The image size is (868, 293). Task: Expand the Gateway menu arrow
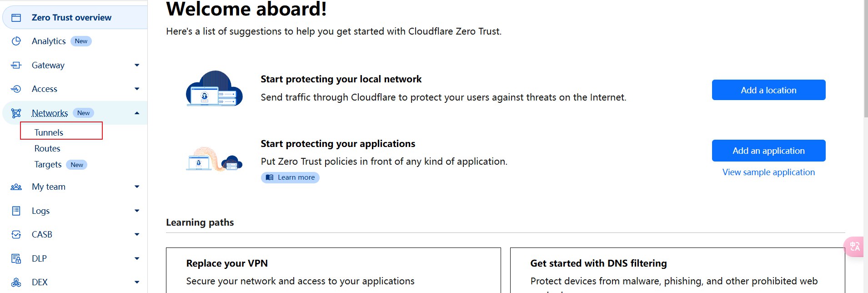(137, 65)
